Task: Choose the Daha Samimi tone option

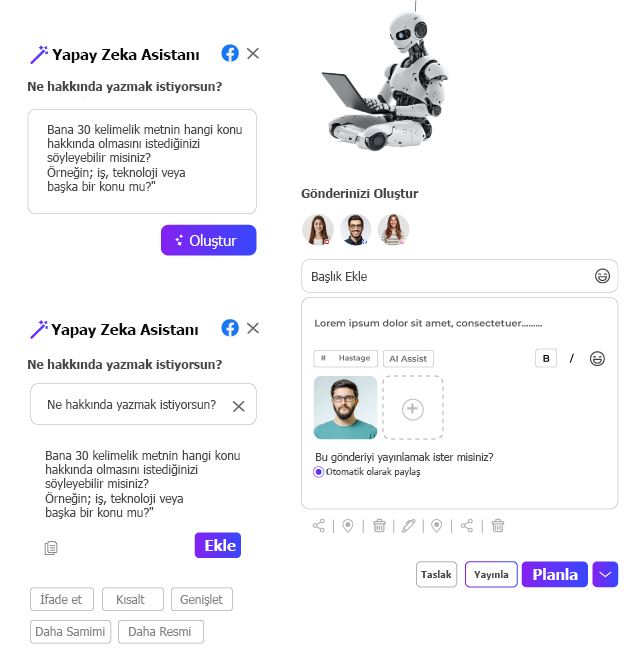Action: [70, 632]
